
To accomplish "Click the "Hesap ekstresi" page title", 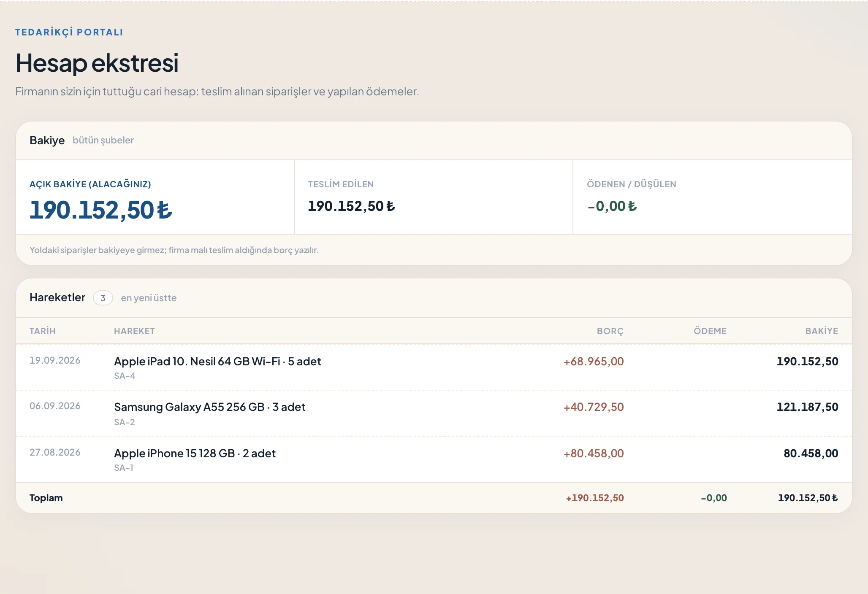I will coord(97,63).
